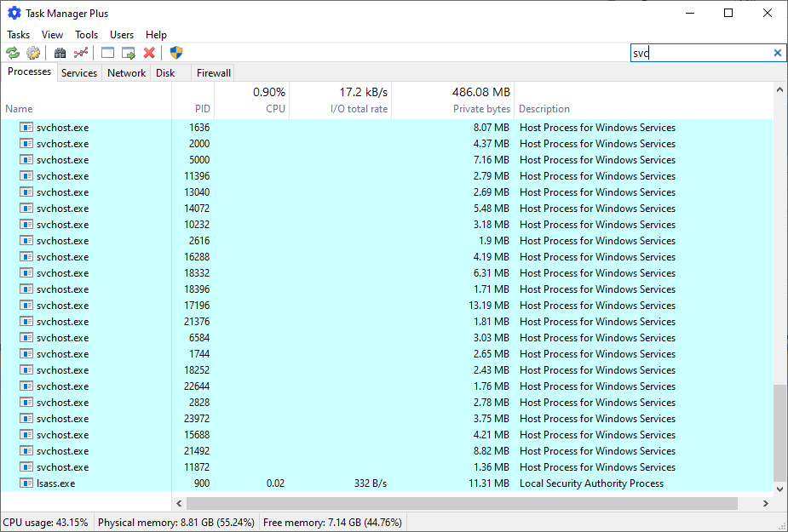Open the Help menu

click(x=156, y=35)
